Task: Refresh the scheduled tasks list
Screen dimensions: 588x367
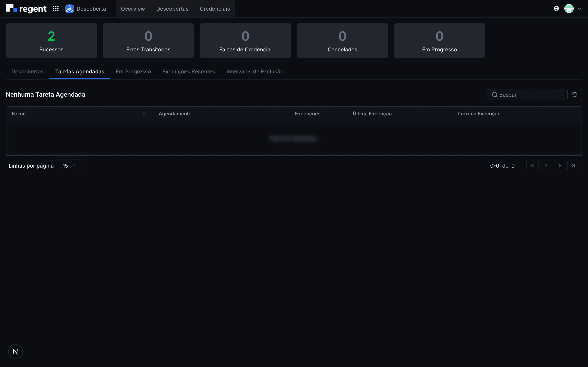Action: [575, 95]
